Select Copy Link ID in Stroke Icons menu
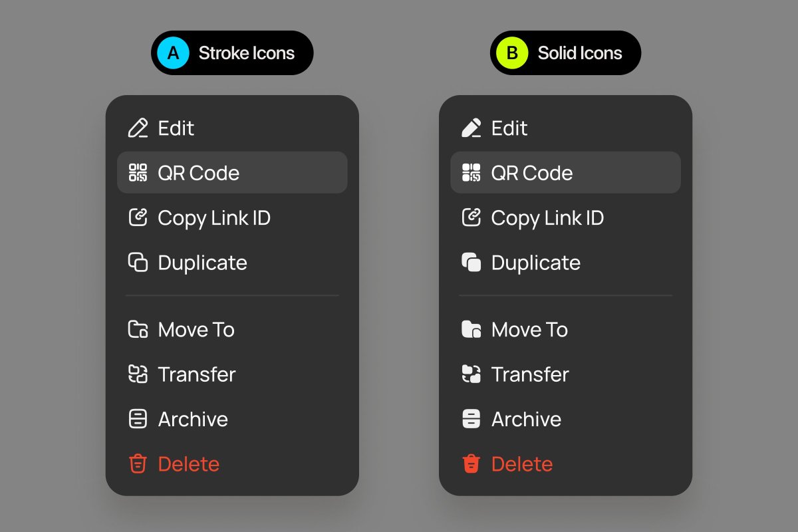This screenshot has width=798, height=532. pos(232,217)
